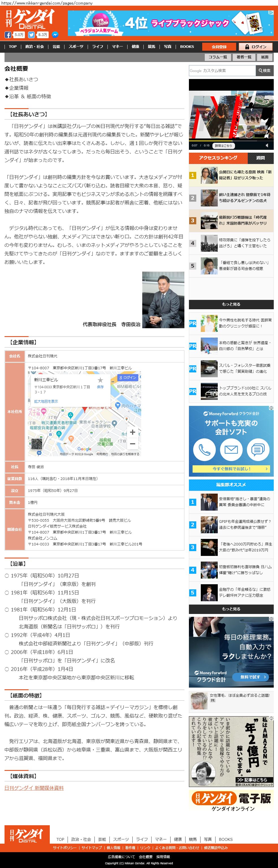Open the マネー navigation item
The image size is (278, 868).
pos(117,46)
